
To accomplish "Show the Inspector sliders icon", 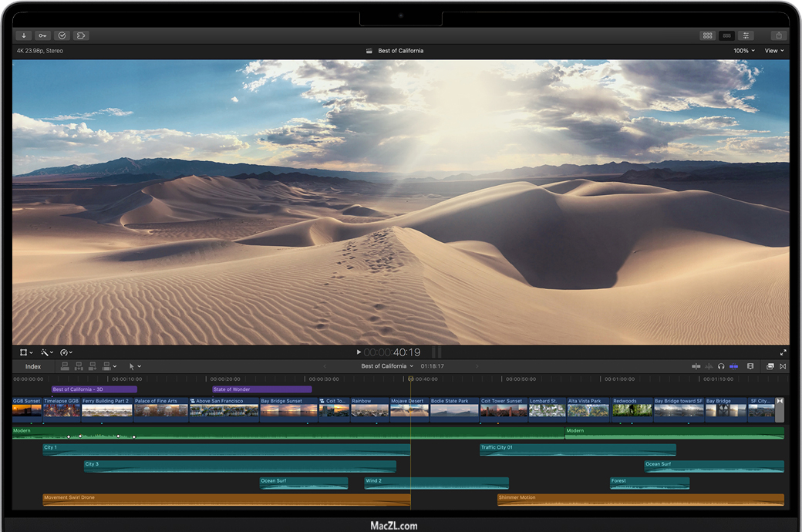I will coord(746,35).
